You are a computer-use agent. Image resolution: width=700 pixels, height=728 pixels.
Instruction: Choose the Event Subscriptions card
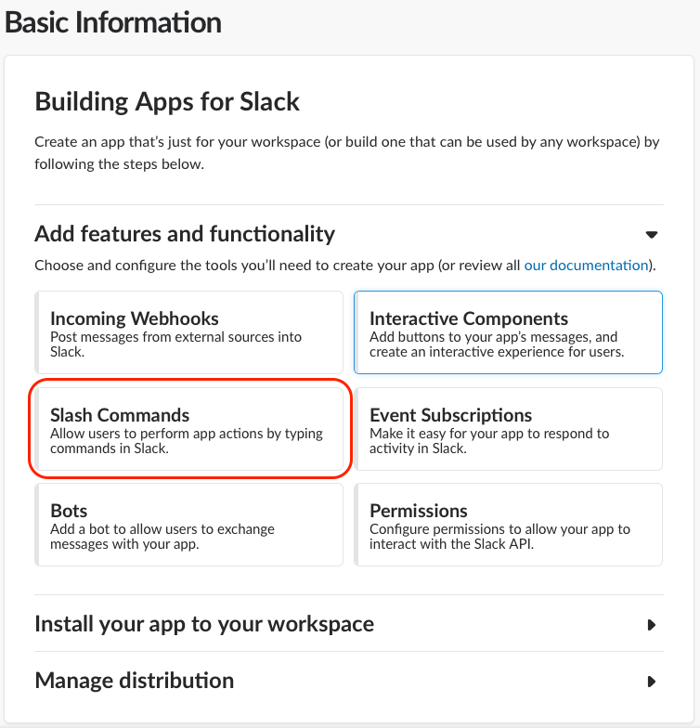tap(508, 428)
